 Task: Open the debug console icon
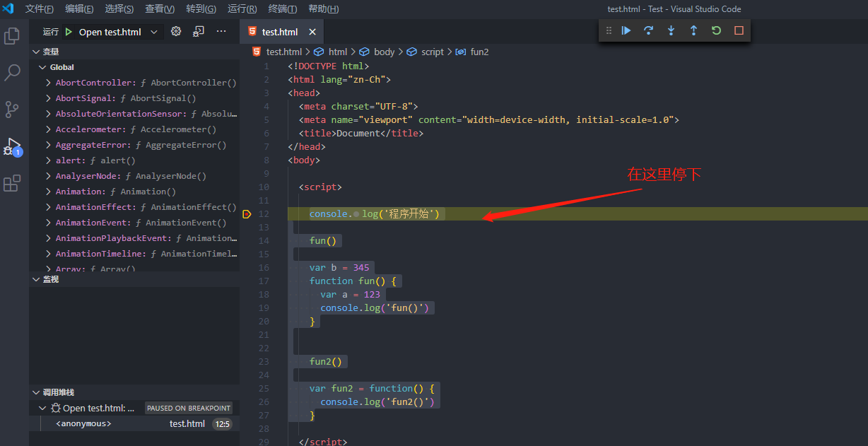point(199,32)
